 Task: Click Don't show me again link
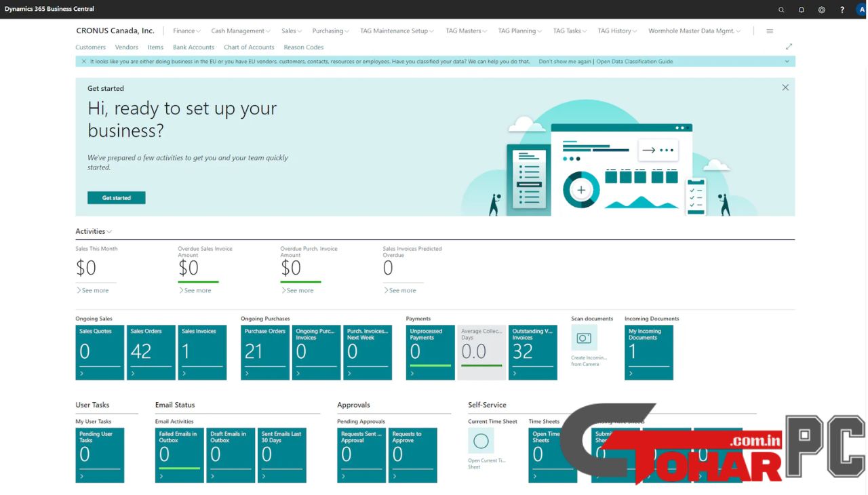(x=565, y=62)
